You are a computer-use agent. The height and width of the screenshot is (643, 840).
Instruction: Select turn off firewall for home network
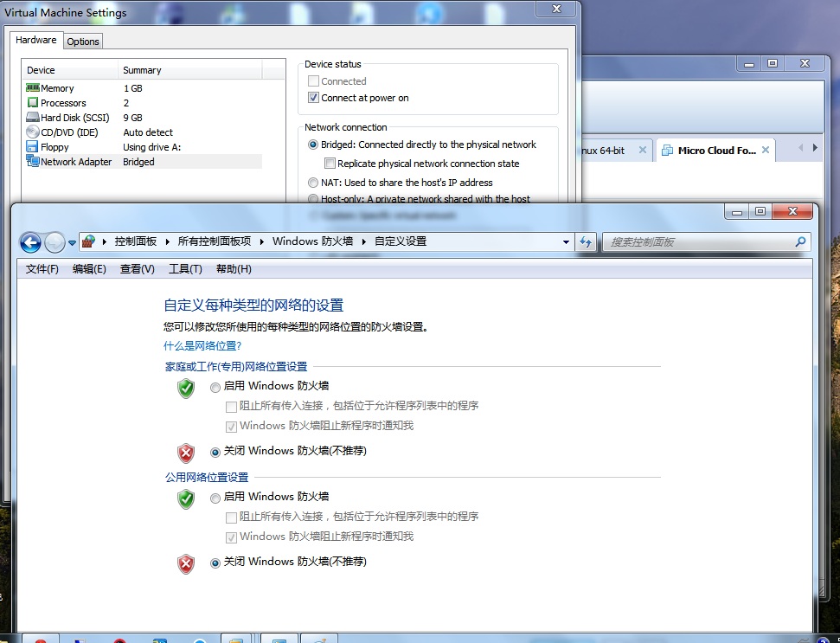[x=215, y=453]
